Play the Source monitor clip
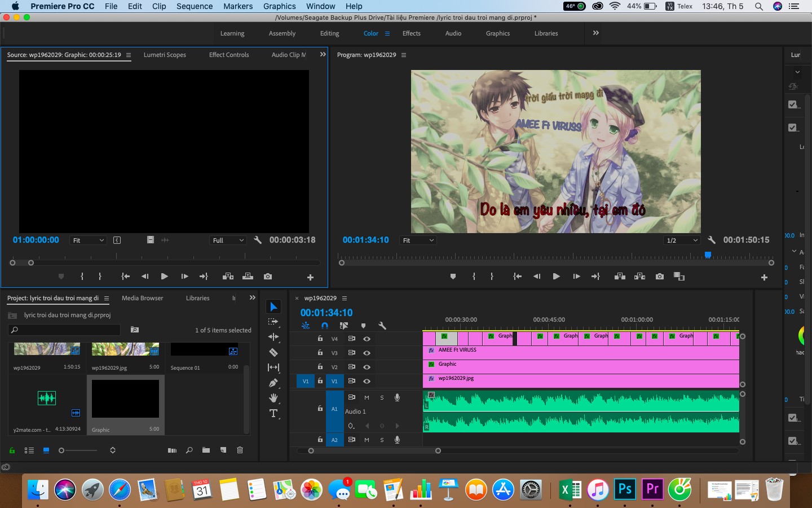The height and width of the screenshot is (508, 812). click(164, 277)
